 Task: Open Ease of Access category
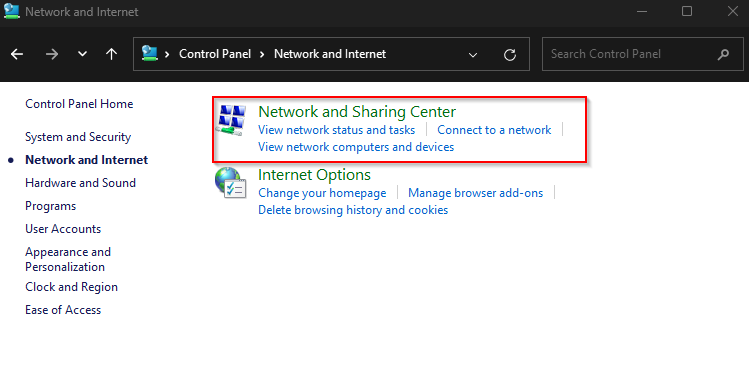click(x=63, y=310)
